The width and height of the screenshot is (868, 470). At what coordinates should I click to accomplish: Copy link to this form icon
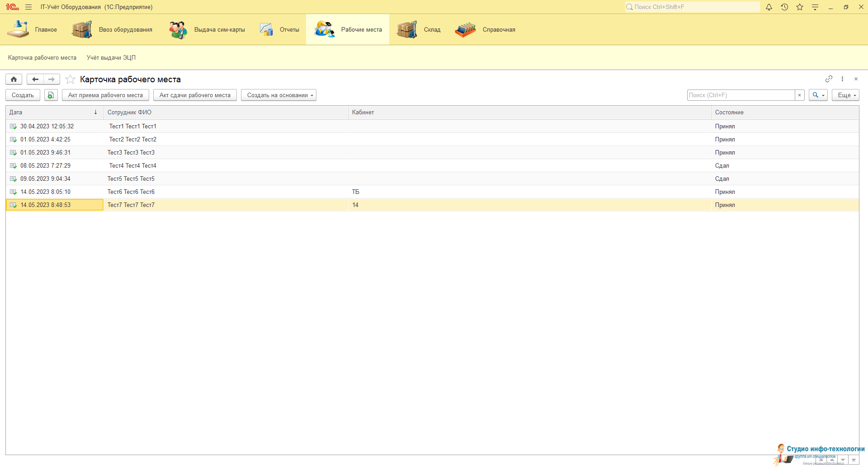[x=828, y=79]
